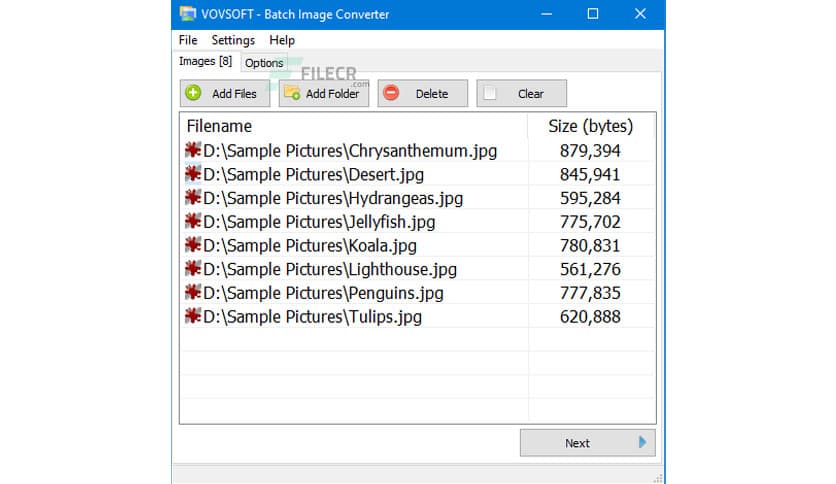Viewport: 836px width, 484px height.
Task: Click the Delete button label
Action: click(432, 94)
